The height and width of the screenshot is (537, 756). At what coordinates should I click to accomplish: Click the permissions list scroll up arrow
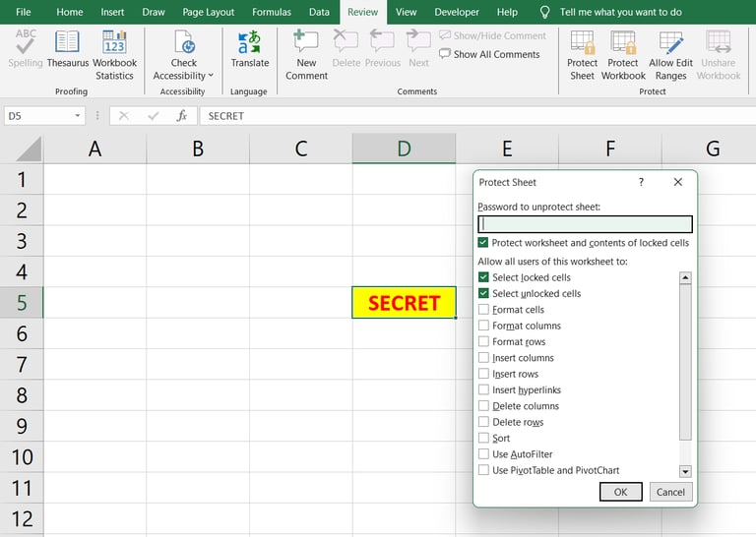point(685,278)
